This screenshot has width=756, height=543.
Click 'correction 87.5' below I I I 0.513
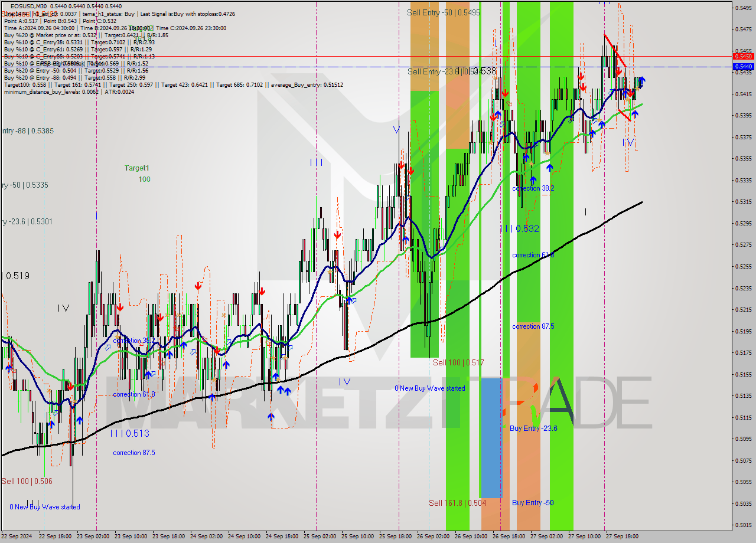click(x=134, y=453)
